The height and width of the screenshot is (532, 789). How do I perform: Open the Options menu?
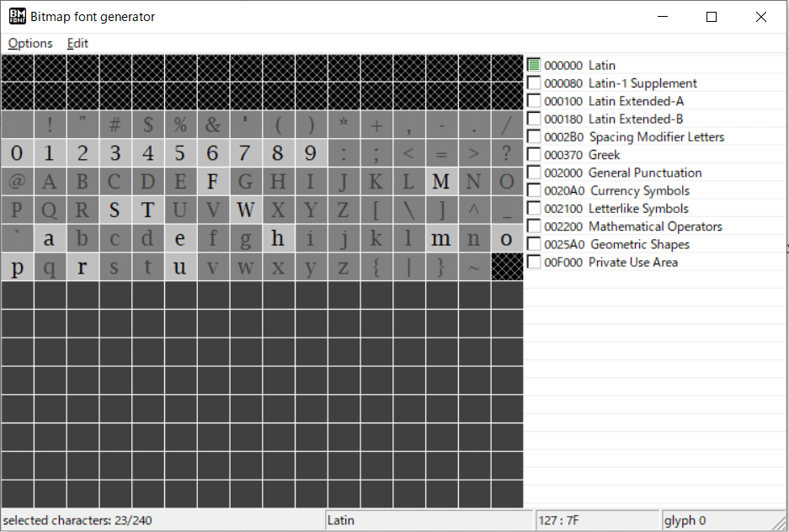30,43
